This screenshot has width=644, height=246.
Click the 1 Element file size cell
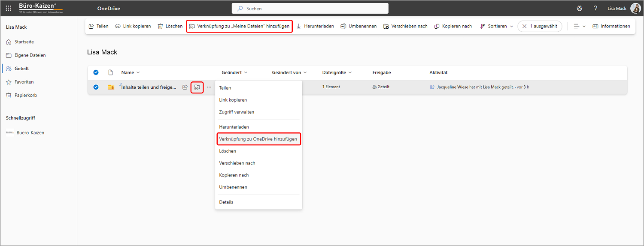[331, 87]
